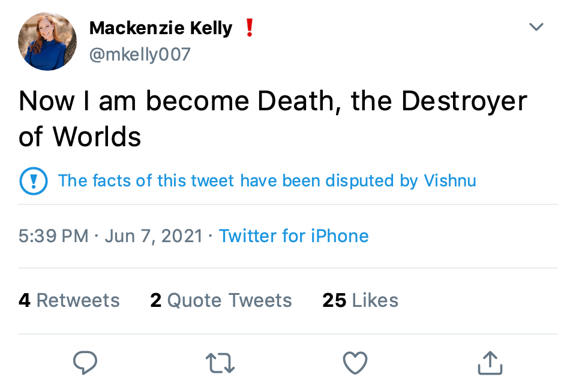Select the username @mkelly007

(140, 54)
